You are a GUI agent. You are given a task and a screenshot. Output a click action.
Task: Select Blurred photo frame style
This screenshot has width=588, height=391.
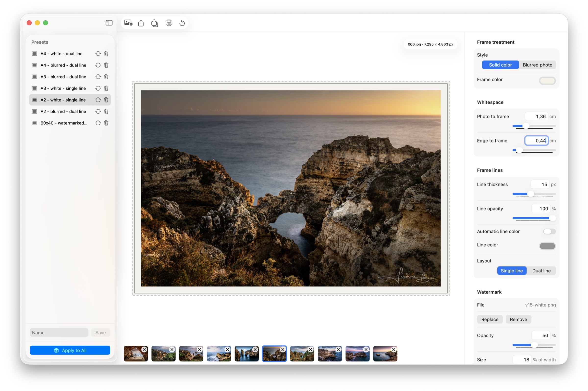(x=537, y=65)
